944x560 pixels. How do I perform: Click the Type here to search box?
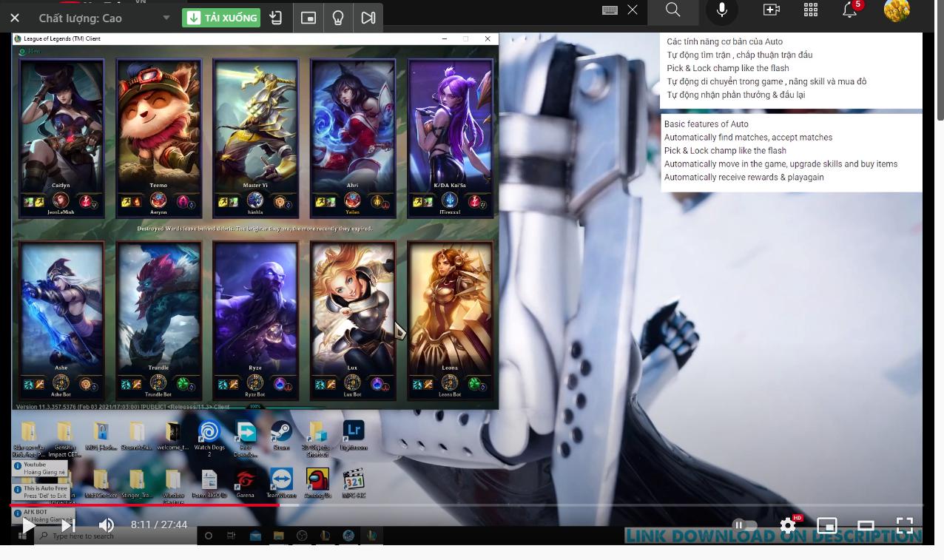(x=115, y=536)
